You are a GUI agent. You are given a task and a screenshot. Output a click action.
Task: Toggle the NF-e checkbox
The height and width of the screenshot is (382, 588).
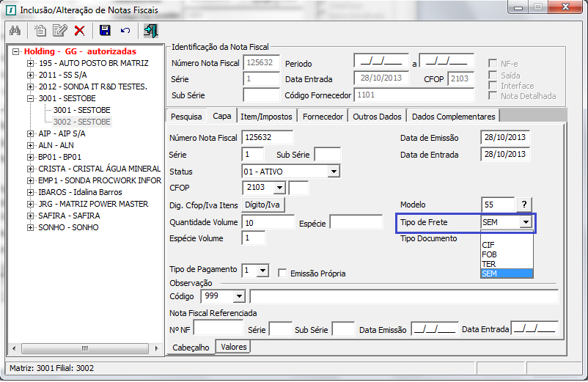point(493,64)
